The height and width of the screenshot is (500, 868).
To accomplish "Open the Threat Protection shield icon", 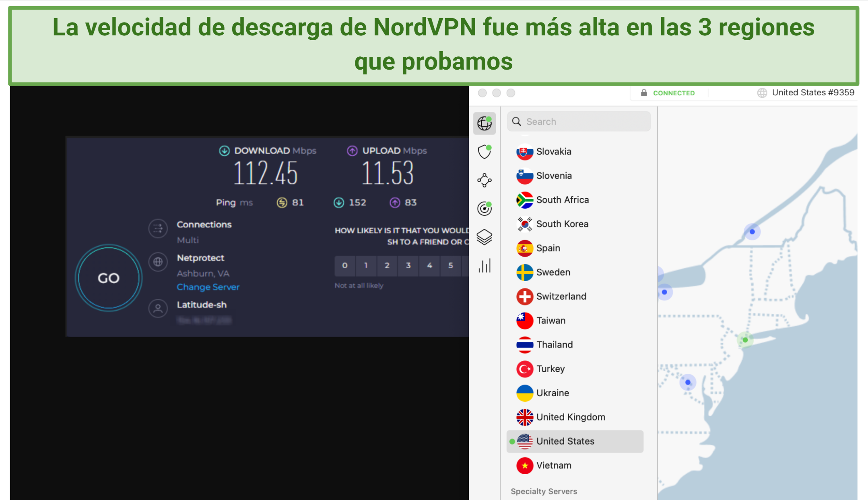I will [484, 152].
